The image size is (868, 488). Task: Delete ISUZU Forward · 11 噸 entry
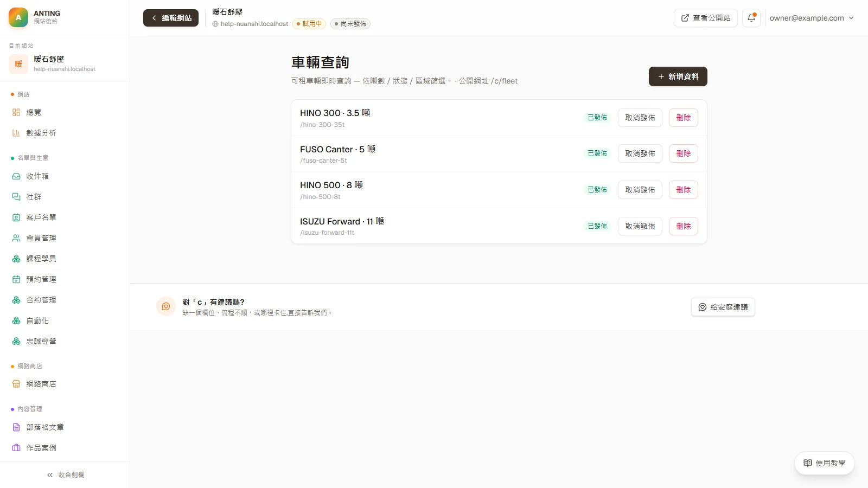point(684,226)
